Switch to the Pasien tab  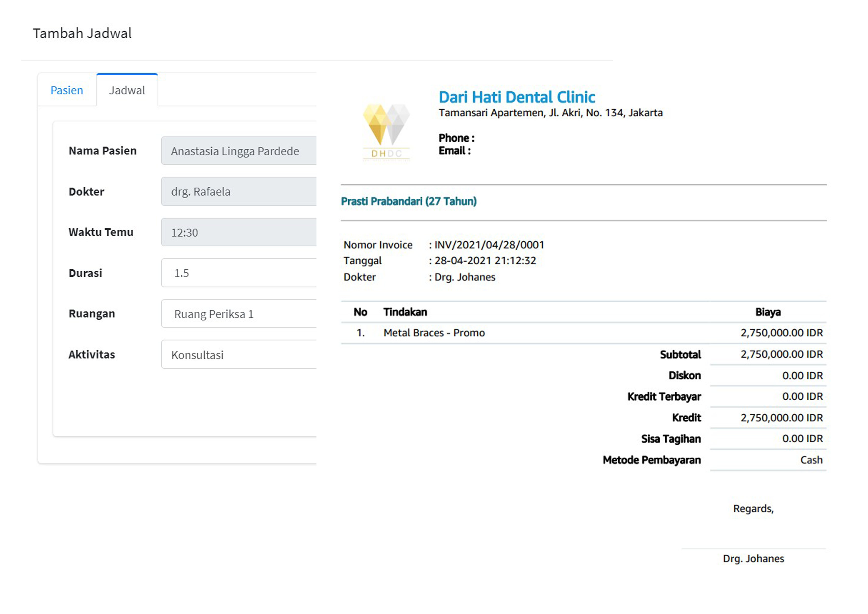coord(67,90)
